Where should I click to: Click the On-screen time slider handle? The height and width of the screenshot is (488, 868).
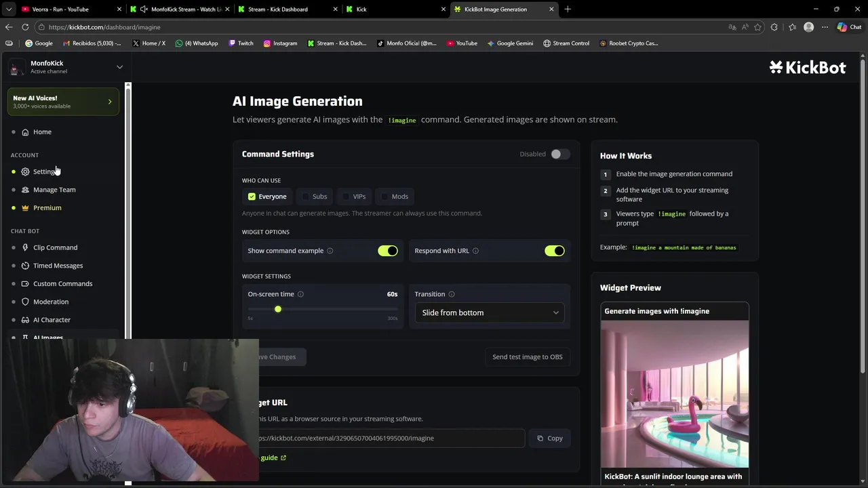click(x=277, y=309)
